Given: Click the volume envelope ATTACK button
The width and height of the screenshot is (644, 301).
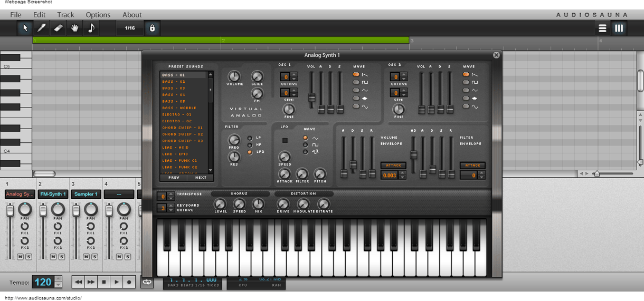Looking at the screenshot, I should pyautogui.click(x=393, y=165).
